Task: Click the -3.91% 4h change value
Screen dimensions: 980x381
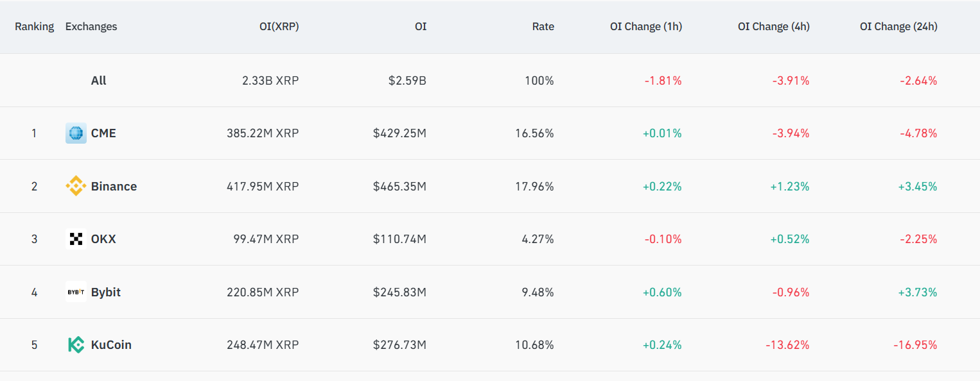Action: (791, 81)
